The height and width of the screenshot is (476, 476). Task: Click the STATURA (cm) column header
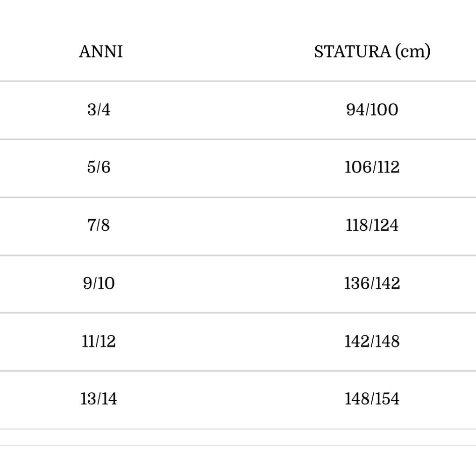click(372, 51)
